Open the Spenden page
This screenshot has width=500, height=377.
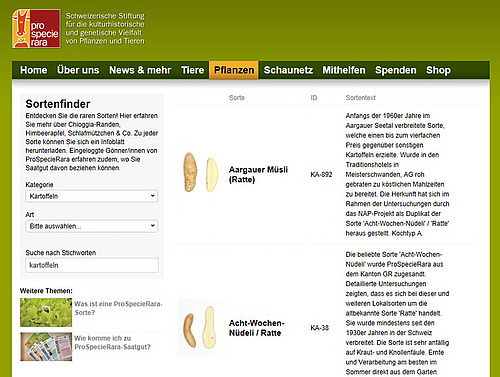coord(396,70)
